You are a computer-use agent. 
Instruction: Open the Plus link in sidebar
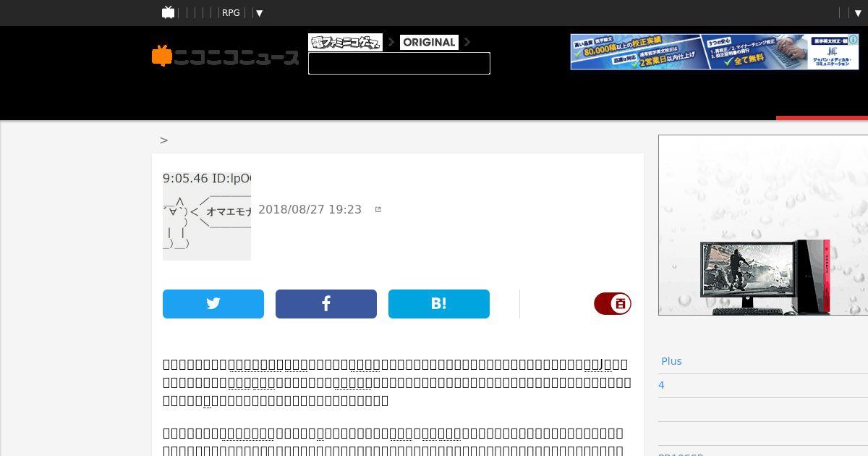[671, 361]
